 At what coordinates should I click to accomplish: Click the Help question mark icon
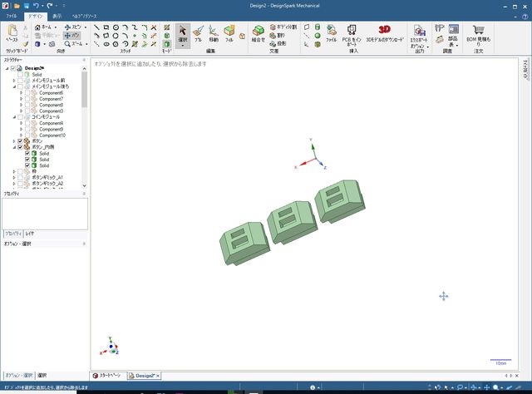(525, 17)
